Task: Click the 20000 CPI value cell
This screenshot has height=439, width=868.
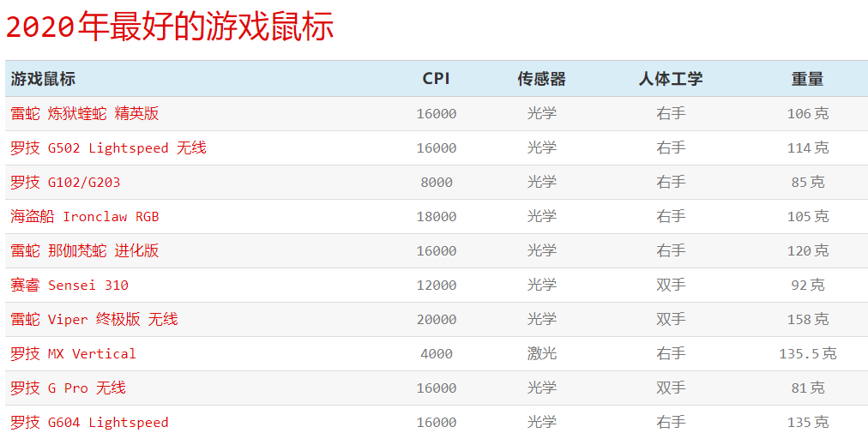Action: click(436, 319)
